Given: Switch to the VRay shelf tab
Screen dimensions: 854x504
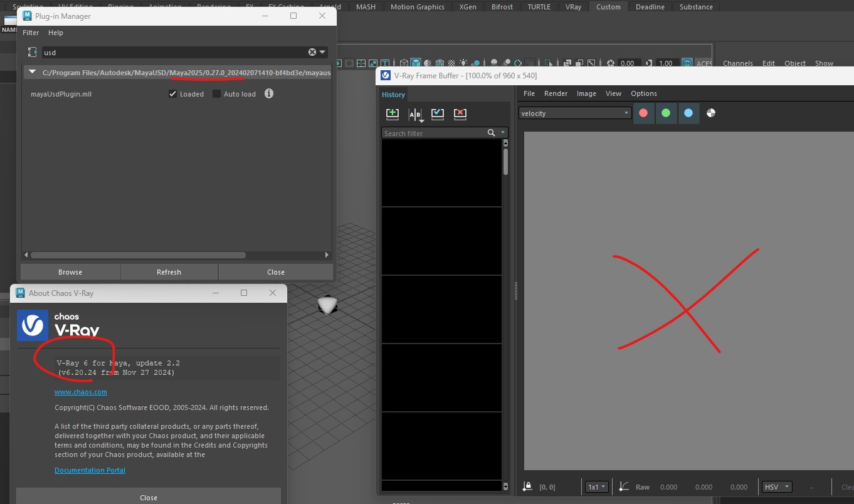Looking at the screenshot, I should pos(573,7).
